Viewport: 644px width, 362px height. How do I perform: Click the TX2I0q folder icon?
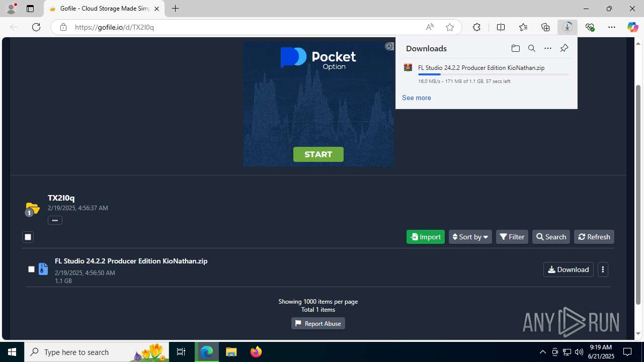click(32, 208)
